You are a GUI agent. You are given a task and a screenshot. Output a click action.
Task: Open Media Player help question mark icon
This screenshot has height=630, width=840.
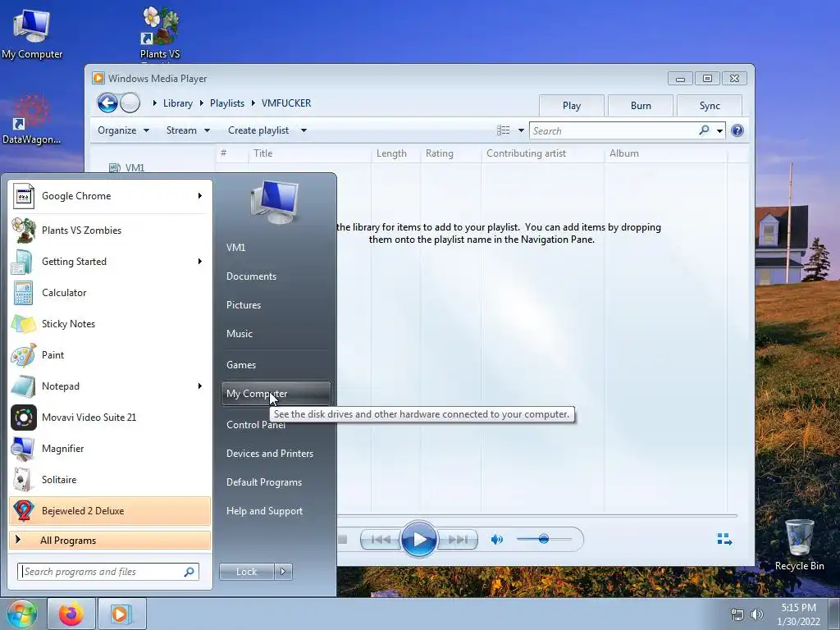tap(737, 130)
